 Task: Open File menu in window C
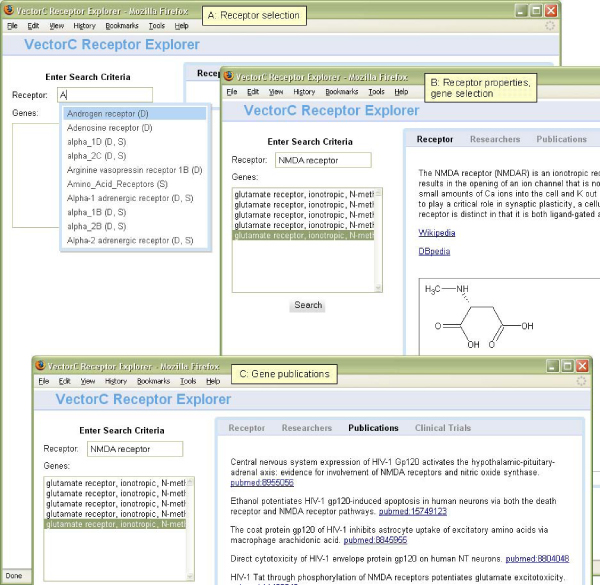[x=44, y=381]
